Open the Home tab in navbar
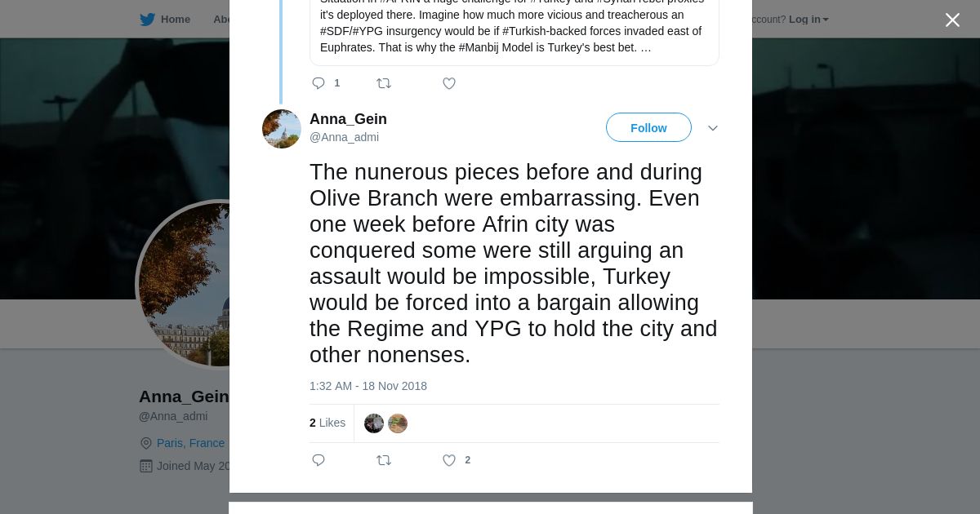This screenshot has width=980, height=514. (x=175, y=20)
